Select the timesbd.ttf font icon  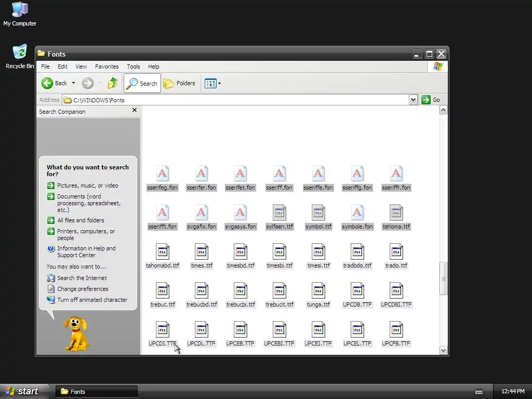(240, 252)
